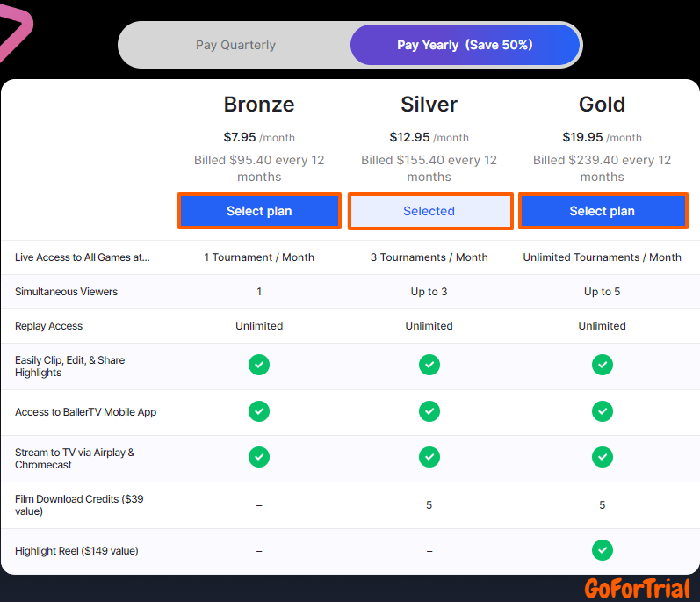Click Live Access to All Games row label
Screen dimensions: 700x602
(x=83, y=257)
